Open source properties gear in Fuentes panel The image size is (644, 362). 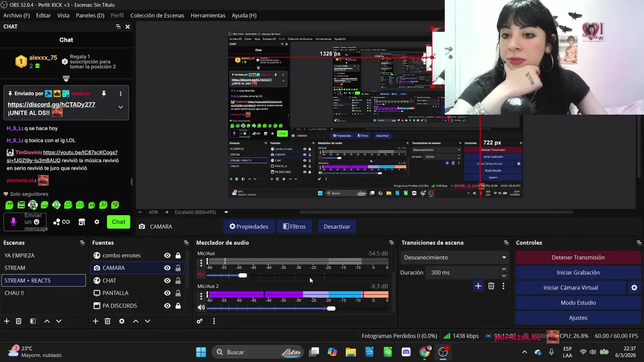[x=122, y=321]
